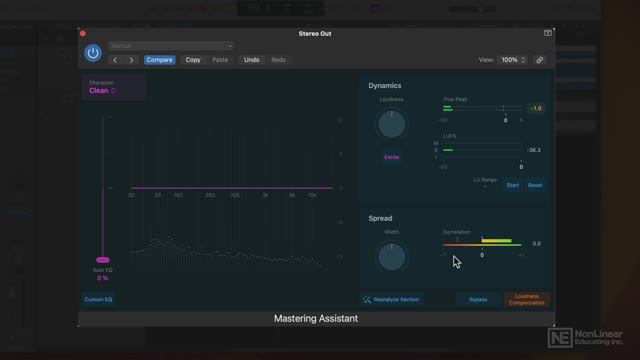Click the Auto EQ 0 % value
The width and height of the screenshot is (640, 360).
[102, 278]
